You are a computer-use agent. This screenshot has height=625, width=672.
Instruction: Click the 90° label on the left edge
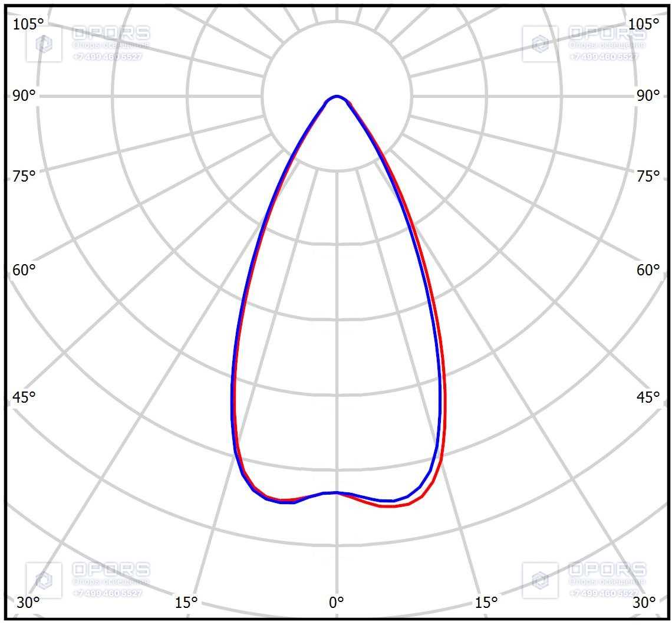tap(24, 96)
